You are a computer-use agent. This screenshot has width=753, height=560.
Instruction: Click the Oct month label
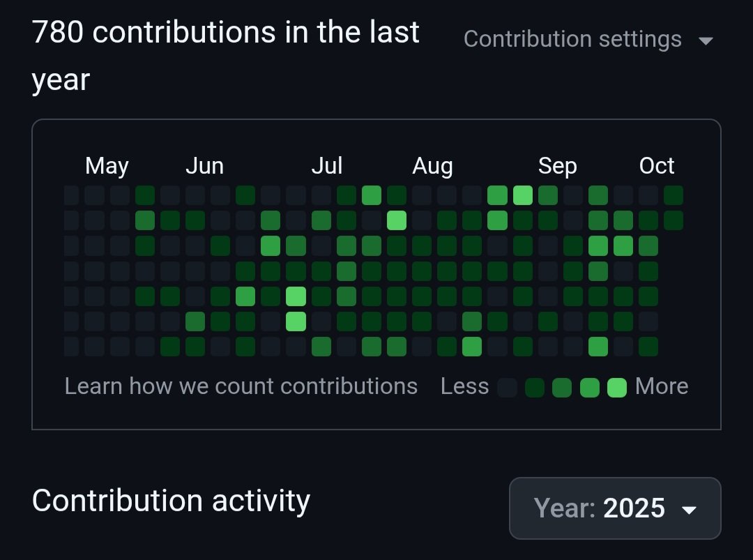point(657,166)
